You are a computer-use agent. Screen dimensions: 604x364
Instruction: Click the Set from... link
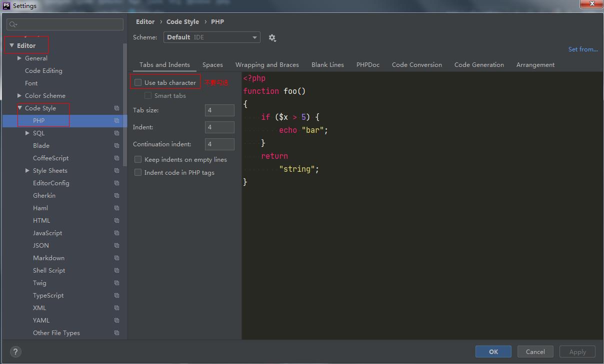tap(583, 49)
